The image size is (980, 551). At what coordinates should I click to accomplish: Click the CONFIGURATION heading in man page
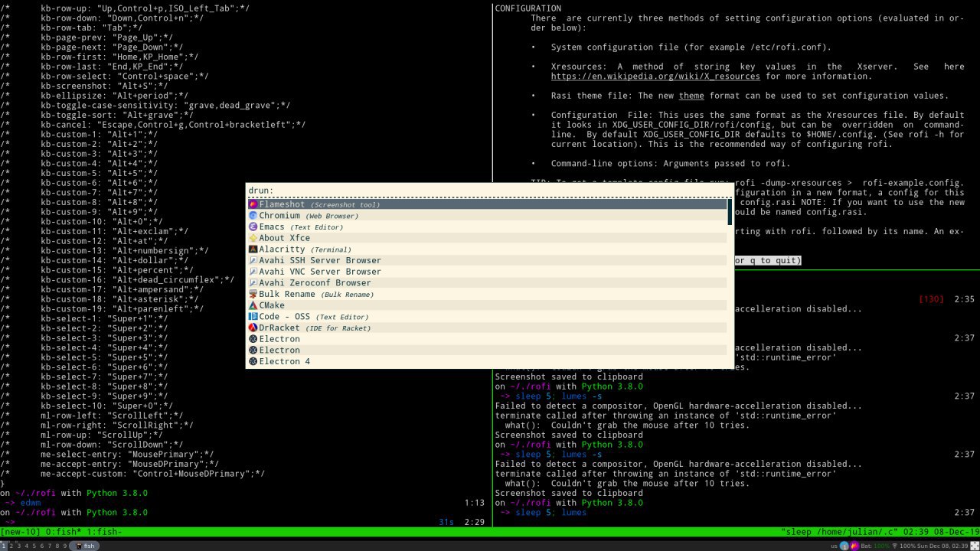coord(528,8)
